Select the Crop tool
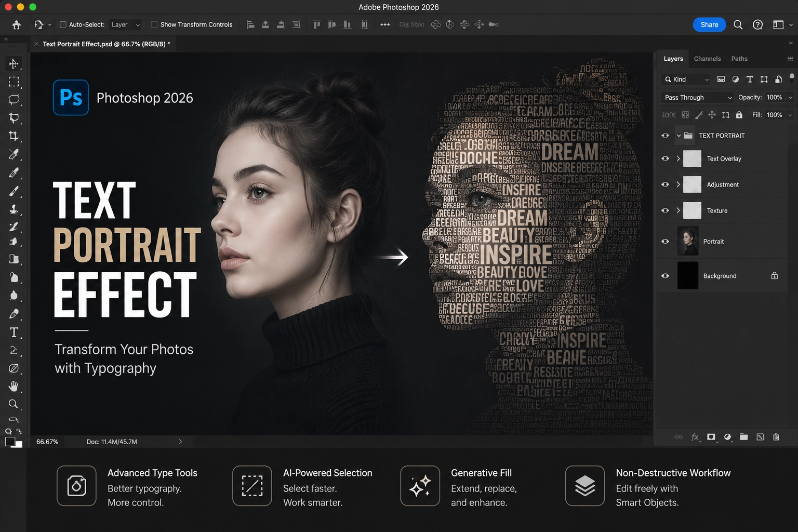Screen dimensions: 798x532 (x=14, y=136)
